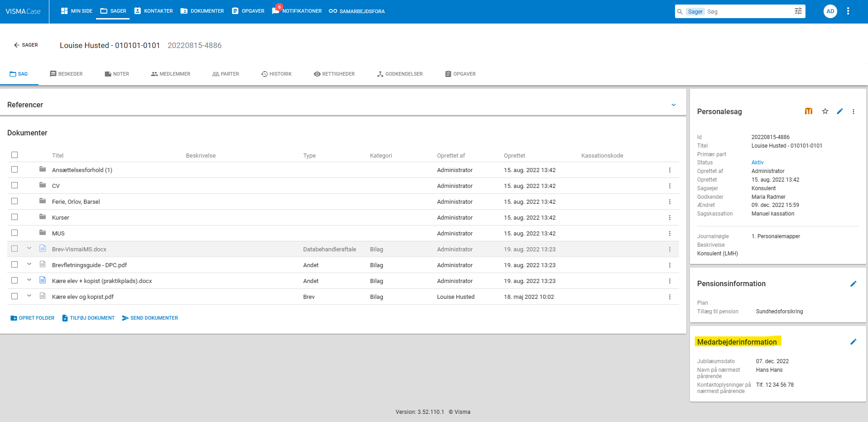Screen dimensions: 868x422
Task: Open Samarbejdsfora in top navigation
Action: point(357,11)
